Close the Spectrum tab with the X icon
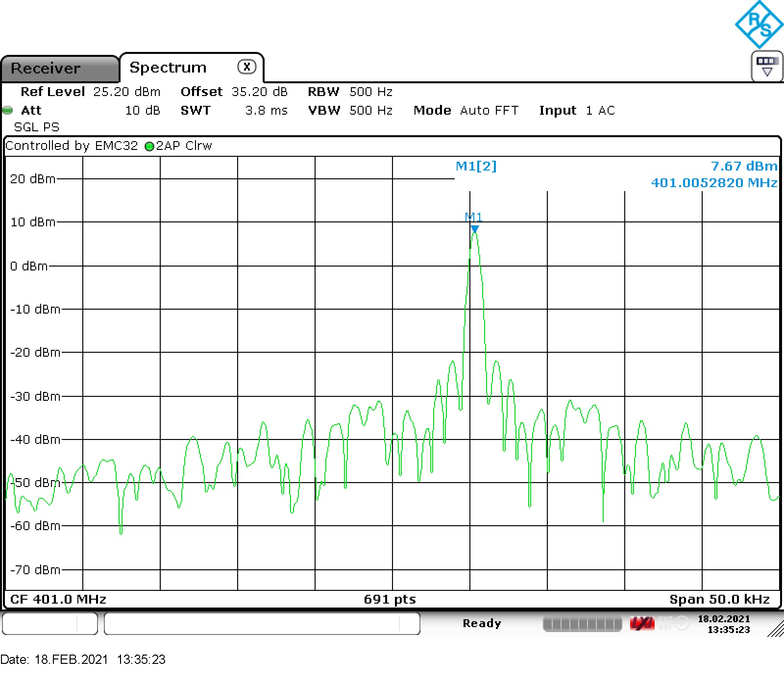 point(246,67)
